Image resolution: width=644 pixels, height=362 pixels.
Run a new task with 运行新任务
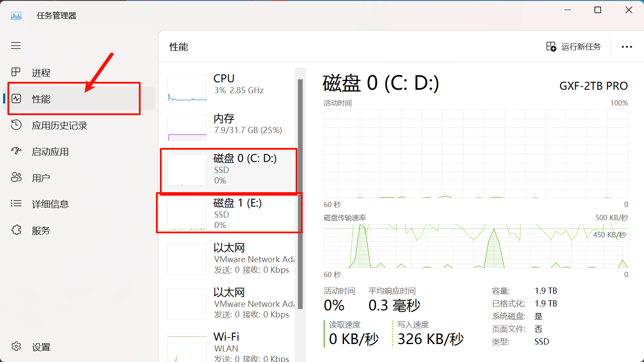tap(573, 47)
